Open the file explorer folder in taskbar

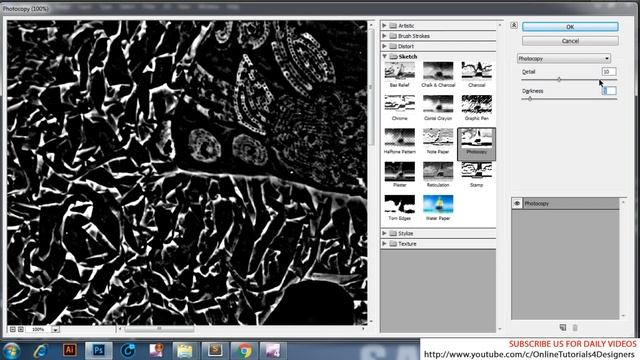(184, 351)
